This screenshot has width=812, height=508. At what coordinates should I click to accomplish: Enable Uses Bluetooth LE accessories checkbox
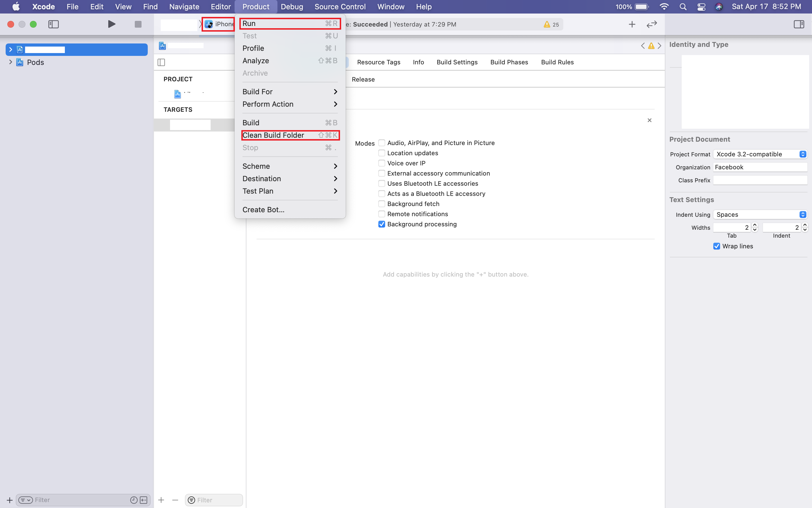tap(381, 183)
